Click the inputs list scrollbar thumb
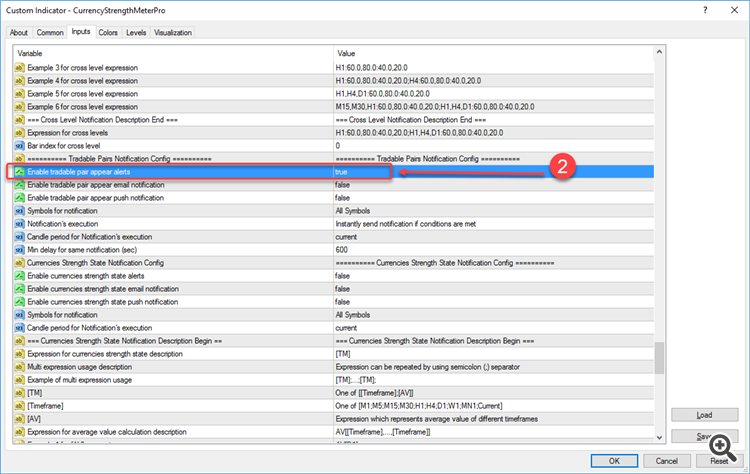Screen dimensions: 750x474 point(659,357)
